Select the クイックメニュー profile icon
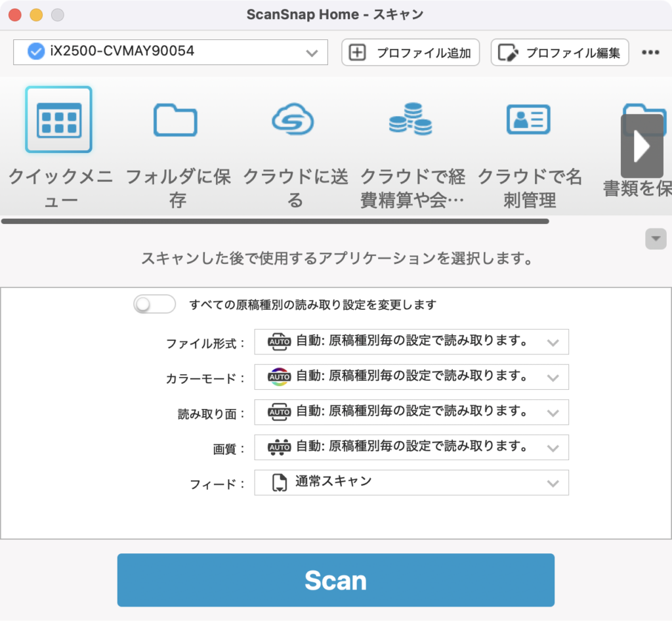Screen dimensions: 672x642 (58, 119)
